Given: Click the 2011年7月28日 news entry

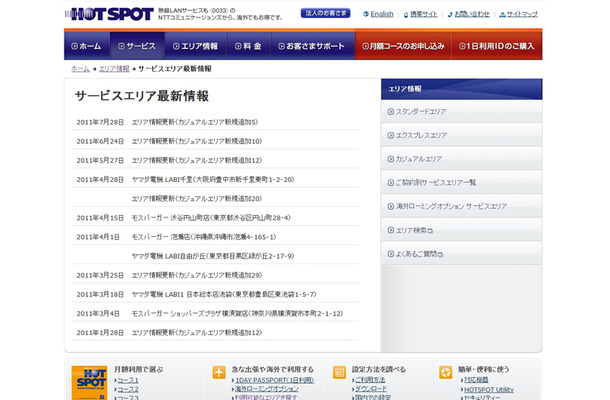Looking at the screenshot, I should [x=215, y=122].
